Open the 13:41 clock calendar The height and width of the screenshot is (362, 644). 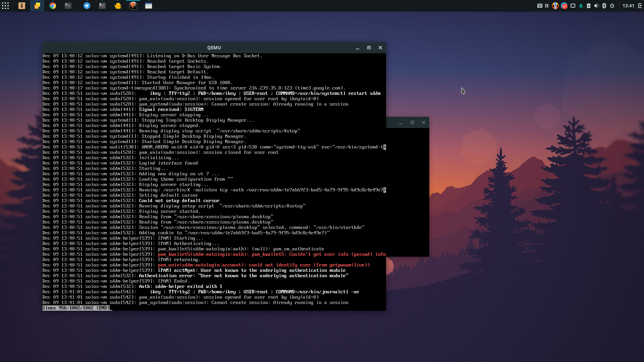click(x=628, y=6)
